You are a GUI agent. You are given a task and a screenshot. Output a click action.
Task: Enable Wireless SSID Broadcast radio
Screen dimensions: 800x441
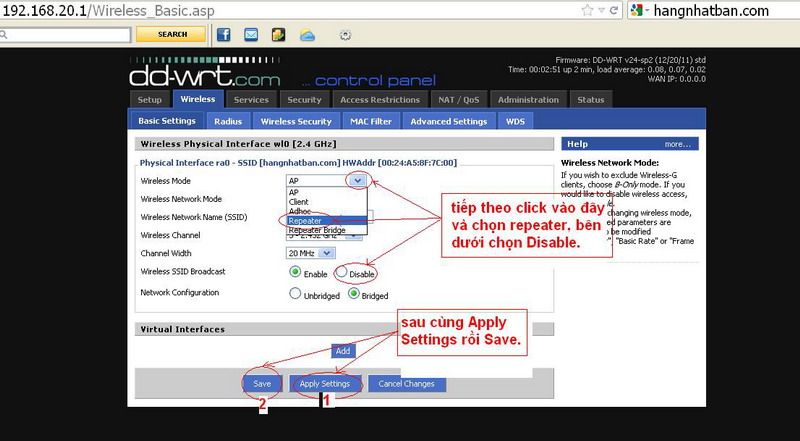(x=294, y=272)
